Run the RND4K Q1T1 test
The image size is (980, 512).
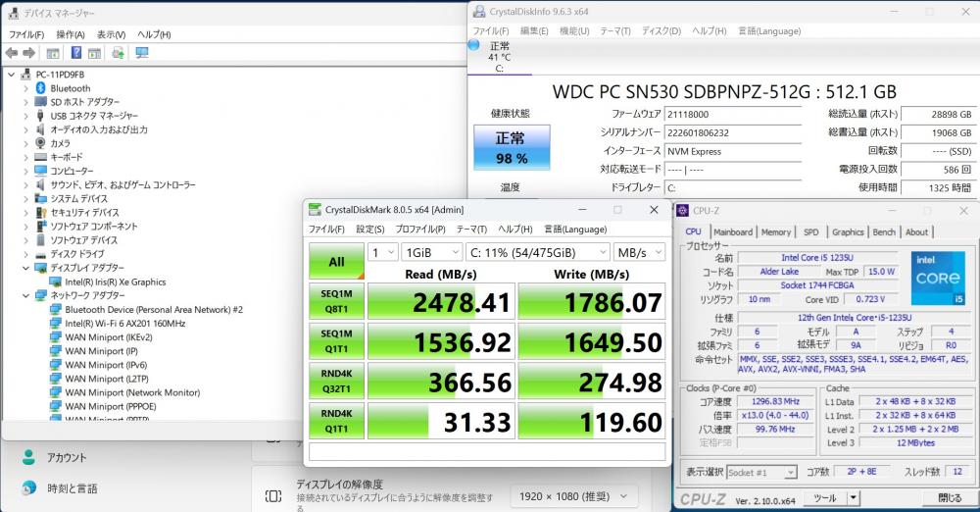(336, 421)
